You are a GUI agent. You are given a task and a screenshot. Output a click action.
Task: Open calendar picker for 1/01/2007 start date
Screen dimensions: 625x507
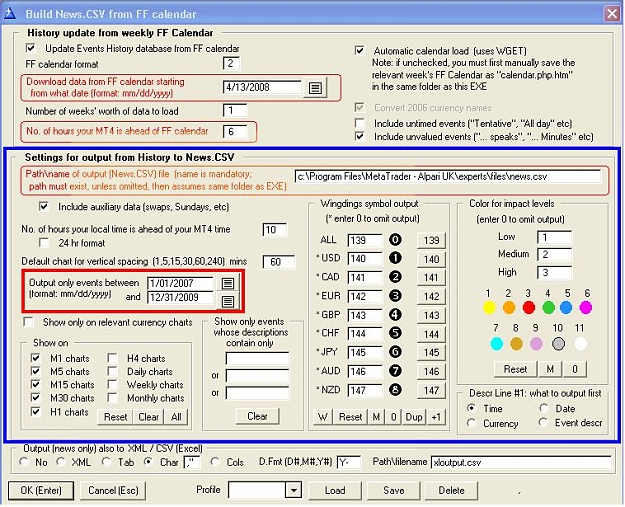point(228,283)
